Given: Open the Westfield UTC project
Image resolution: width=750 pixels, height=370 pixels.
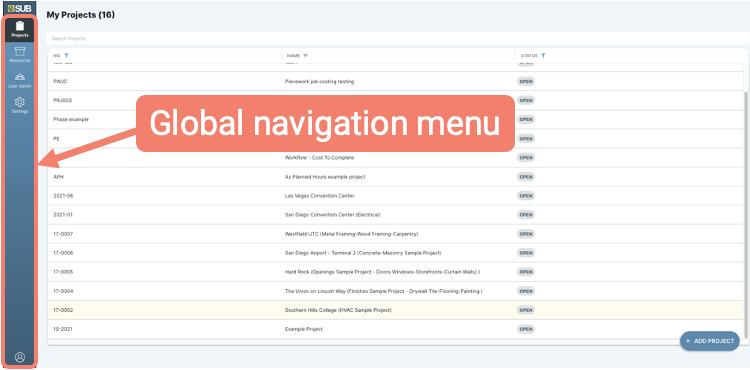Looking at the screenshot, I should (352, 234).
